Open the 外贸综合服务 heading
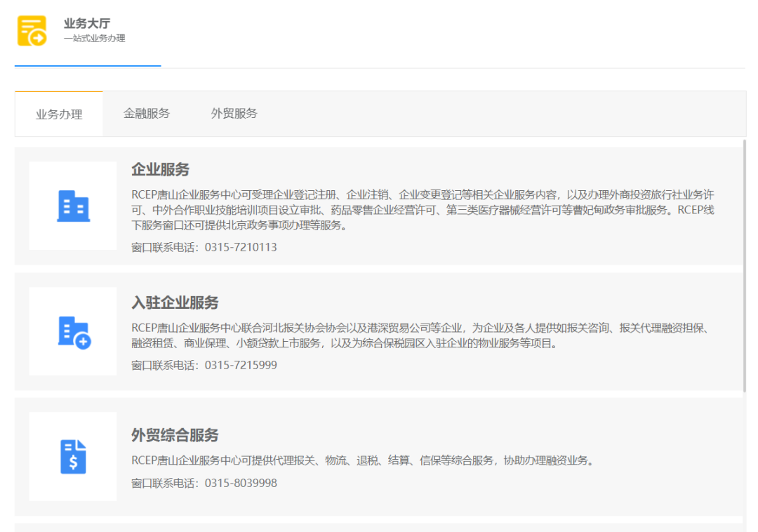Viewport: 758px width, 532px height. pyautogui.click(x=175, y=435)
